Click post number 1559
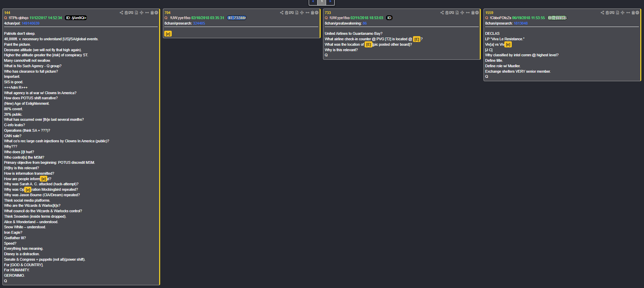 click(489, 13)
